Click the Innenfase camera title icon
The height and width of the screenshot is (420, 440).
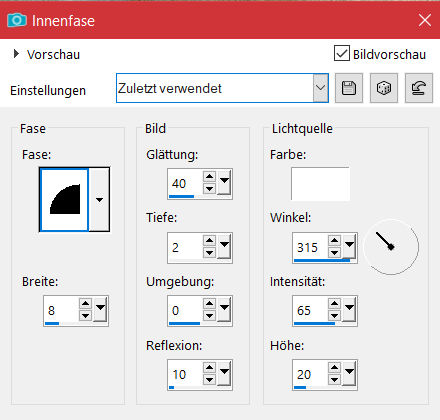17,20
